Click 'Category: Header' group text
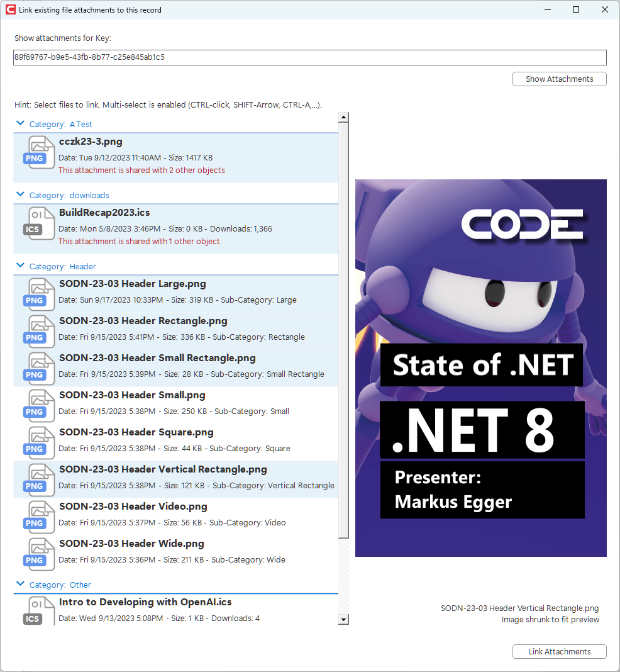The height and width of the screenshot is (672, 620). [x=62, y=267]
